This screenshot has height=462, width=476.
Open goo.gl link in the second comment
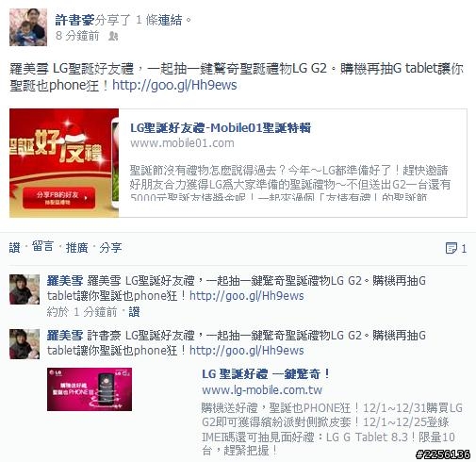tap(247, 351)
